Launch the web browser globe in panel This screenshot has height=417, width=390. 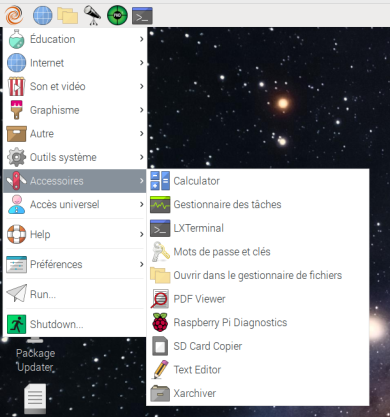click(x=43, y=15)
